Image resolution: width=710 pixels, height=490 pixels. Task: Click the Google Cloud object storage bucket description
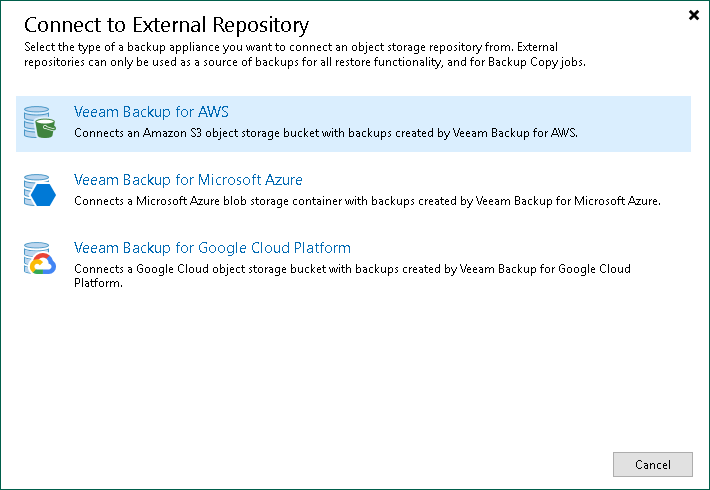click(x=352, y=269)
